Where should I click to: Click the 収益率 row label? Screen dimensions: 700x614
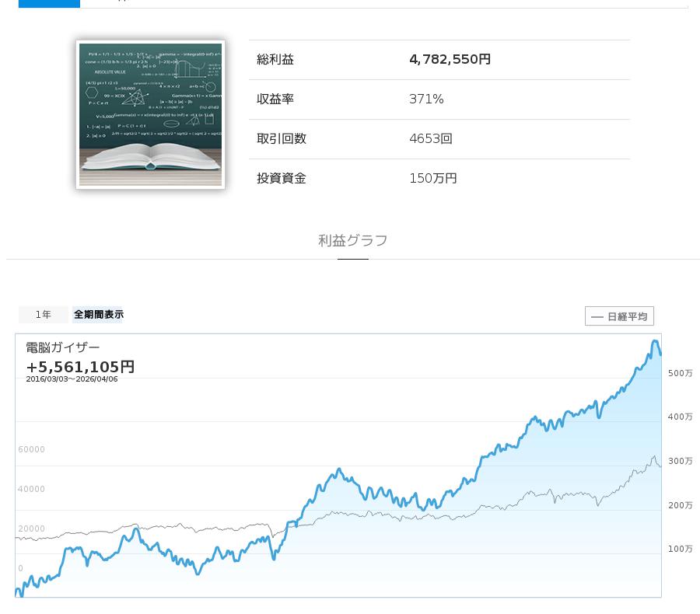pos(275,99)
